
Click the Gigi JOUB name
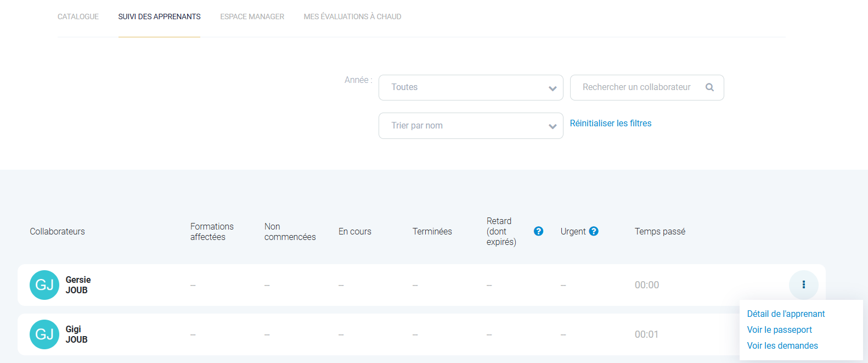tap(76, 334)
